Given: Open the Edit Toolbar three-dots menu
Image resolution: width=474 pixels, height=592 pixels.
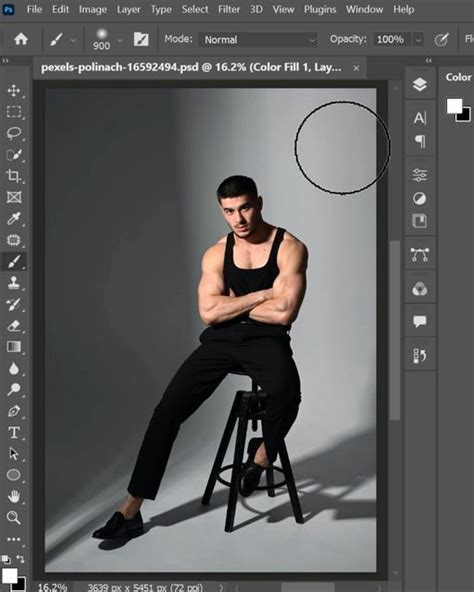Looking at the screenshot, I should pos(14,539).
